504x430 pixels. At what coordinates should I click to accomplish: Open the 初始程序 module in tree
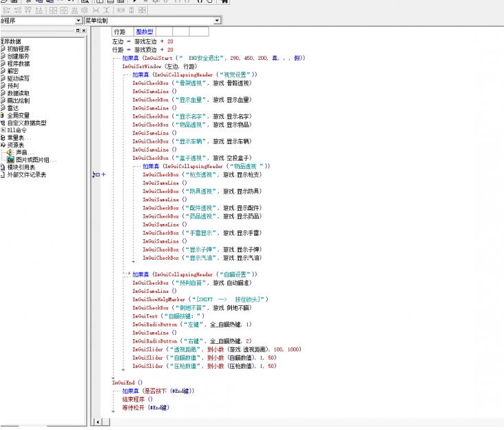point(19,49)
